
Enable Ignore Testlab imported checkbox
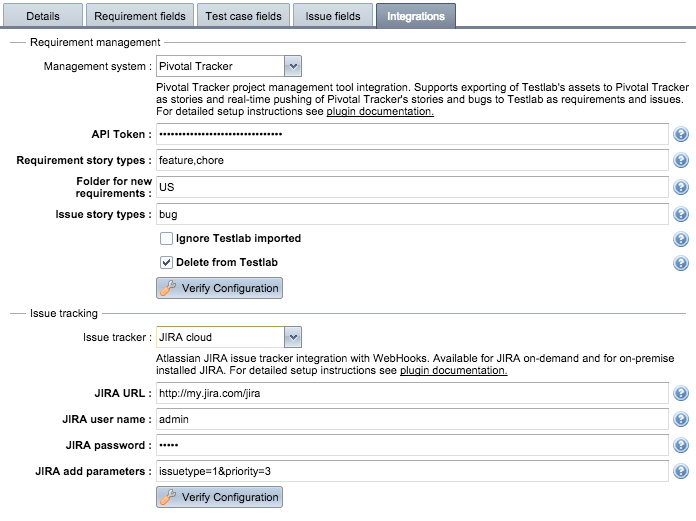[166, 238]
